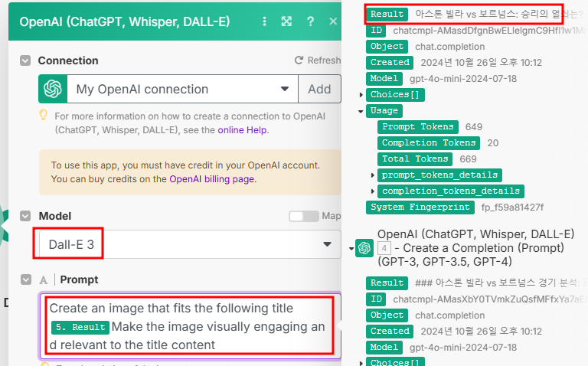Click the text type A icon by Prompt
588x366 pixels.
pos(44,279)
